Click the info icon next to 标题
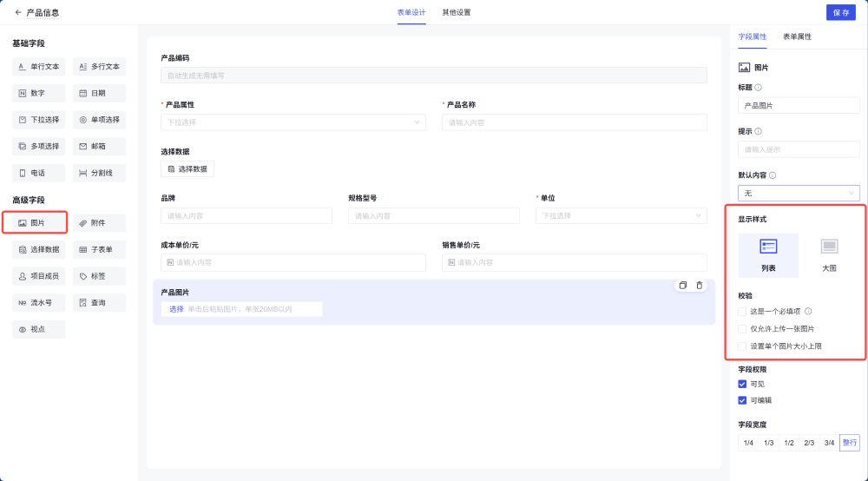Screen dimensions: 868x481 [759, 87]
